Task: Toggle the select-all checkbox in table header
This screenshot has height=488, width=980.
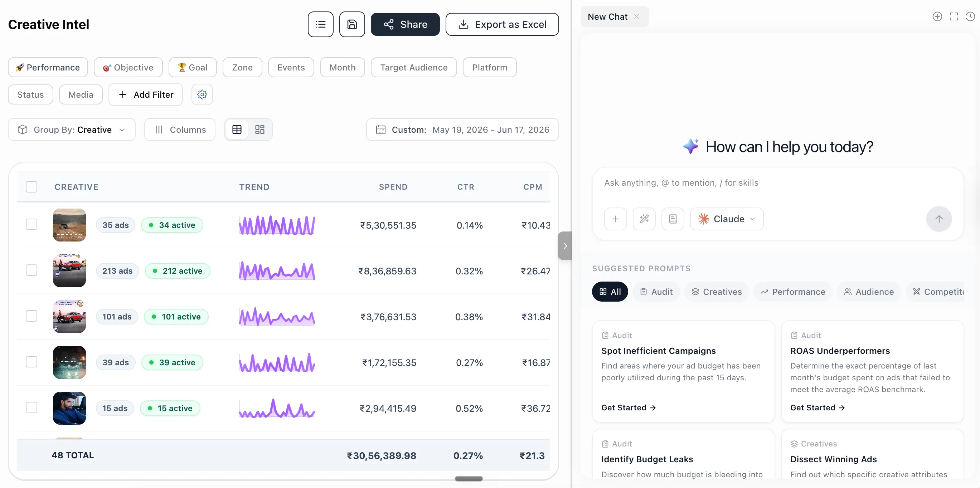Action: [31, 187]
